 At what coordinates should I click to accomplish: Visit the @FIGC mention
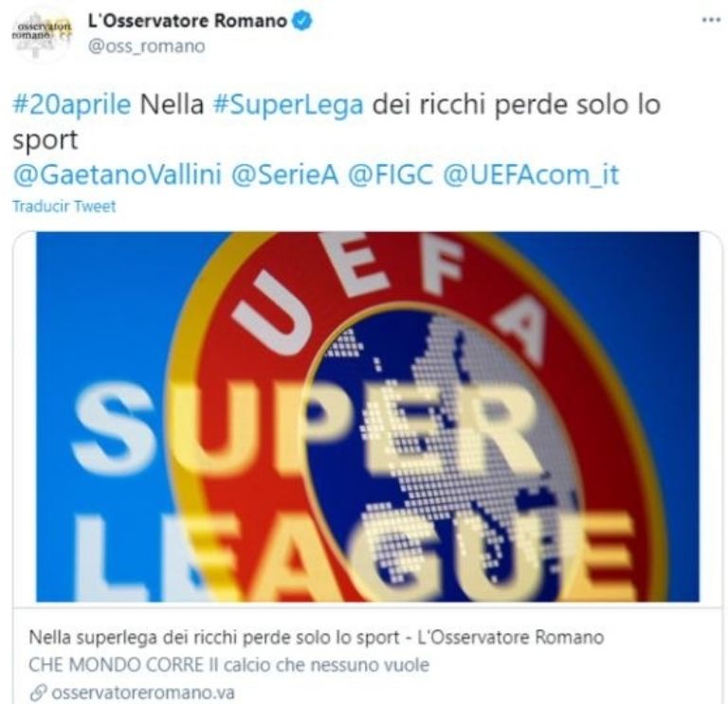391,175
